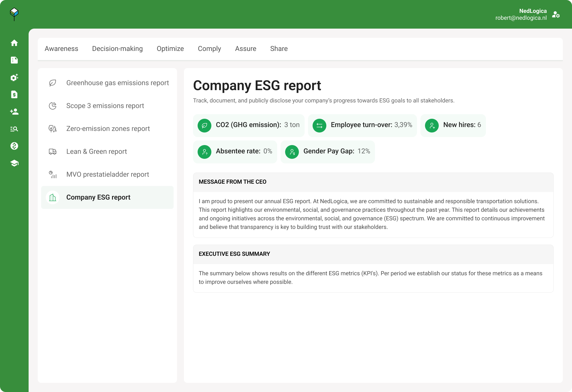Select Lean & Green report
The height and width of the screenshot is (392, 572).
108,152
